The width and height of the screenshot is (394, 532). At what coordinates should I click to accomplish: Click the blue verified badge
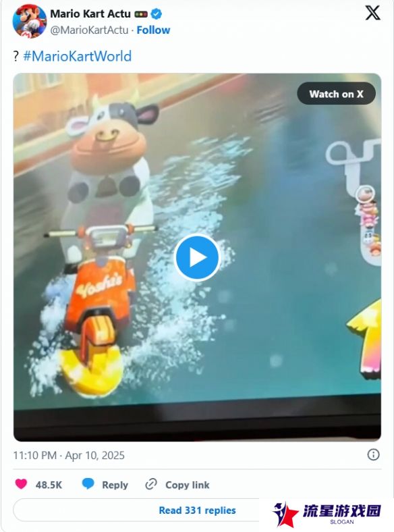tap(156, 14)
